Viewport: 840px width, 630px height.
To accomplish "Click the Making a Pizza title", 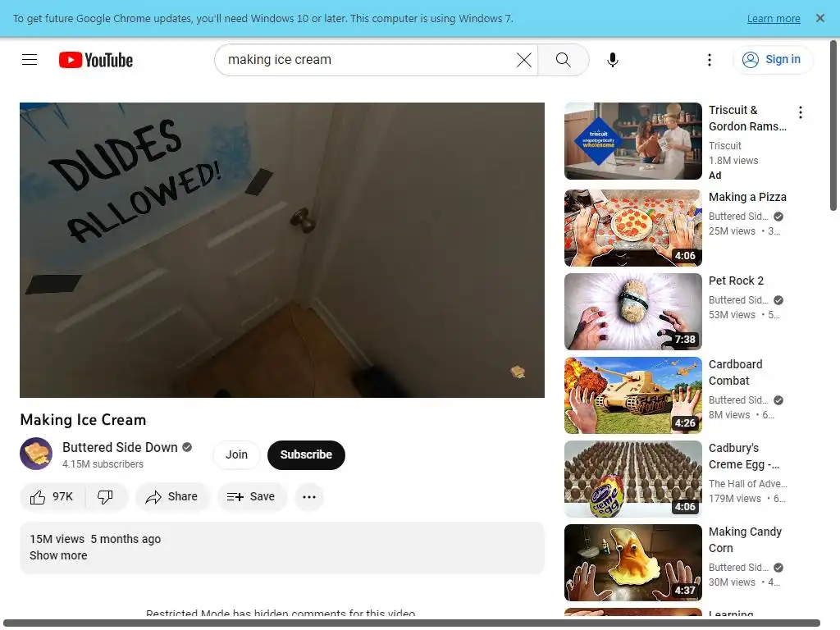I will pos(747,197).
